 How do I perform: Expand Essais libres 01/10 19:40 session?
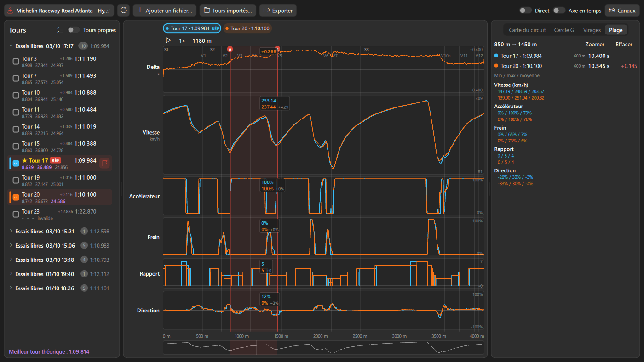(x=11, y=274)
